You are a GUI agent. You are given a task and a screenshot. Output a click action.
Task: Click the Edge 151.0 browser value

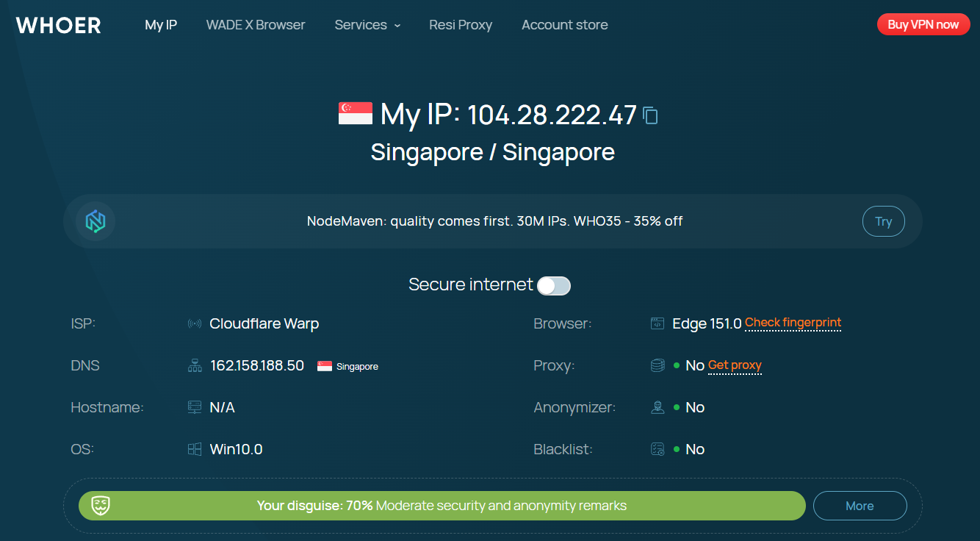(707, 323)
